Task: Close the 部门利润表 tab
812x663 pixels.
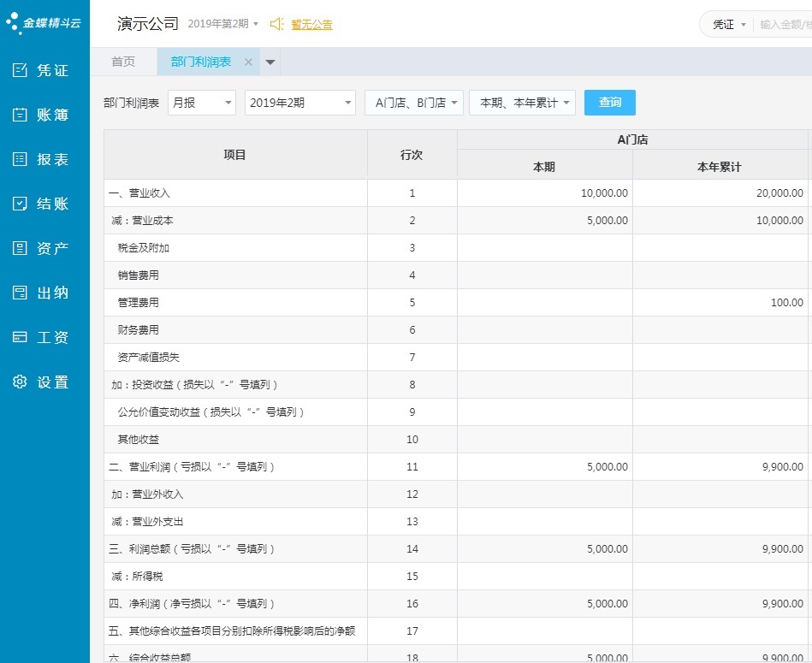Action: [x=248, y=62]
